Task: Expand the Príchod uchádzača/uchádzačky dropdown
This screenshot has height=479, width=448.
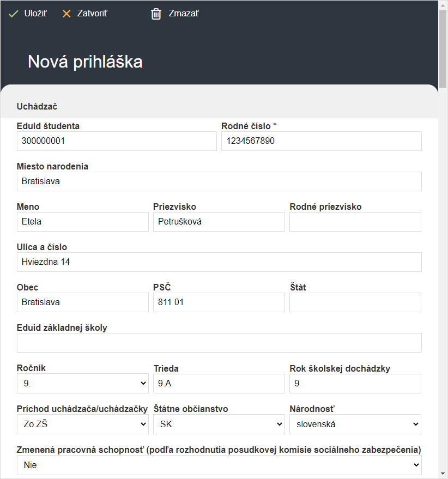Action: click(x=82, y=424)
